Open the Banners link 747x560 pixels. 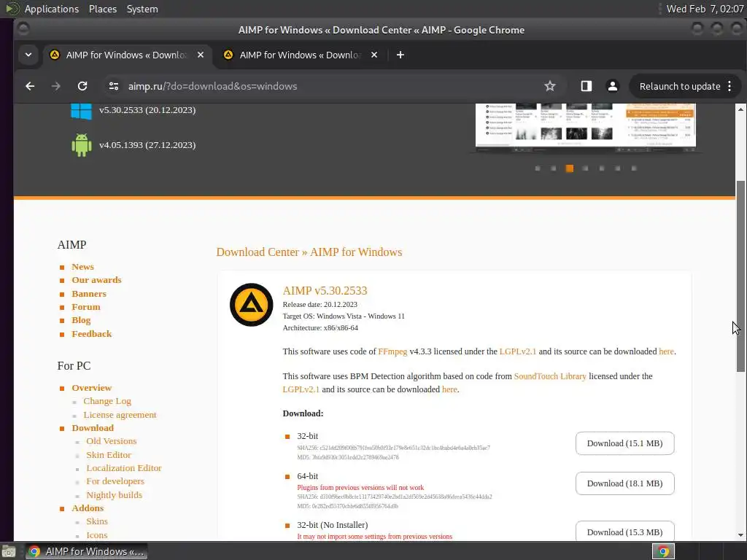(x=89, y=294)
